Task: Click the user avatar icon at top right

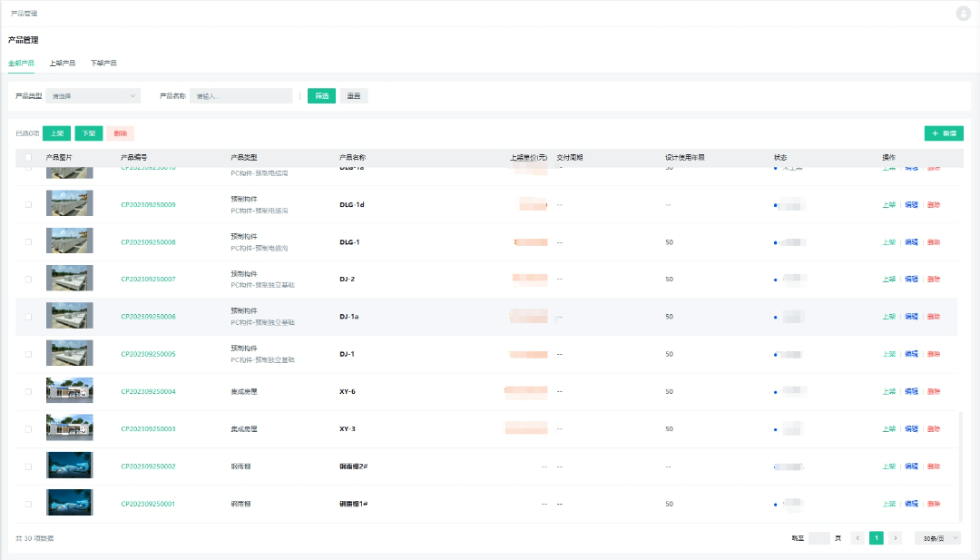Action: coord(963,13)
